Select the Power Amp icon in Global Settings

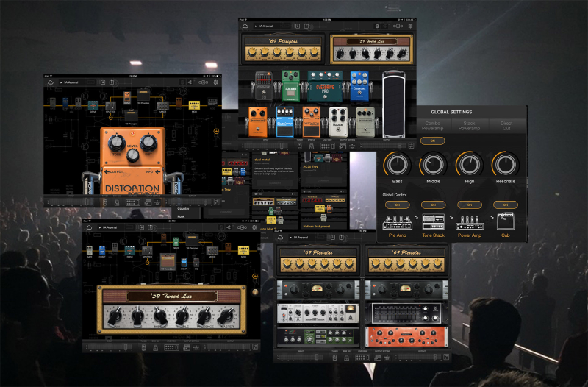[x=469, y=223]
